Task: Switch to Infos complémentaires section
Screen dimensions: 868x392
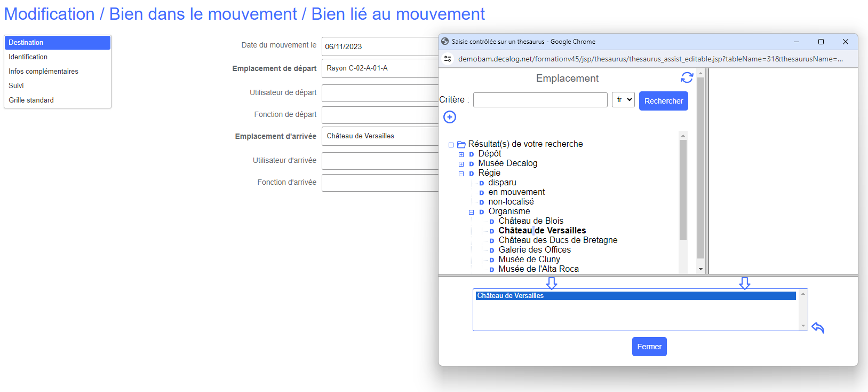Action: click(43, 71)
